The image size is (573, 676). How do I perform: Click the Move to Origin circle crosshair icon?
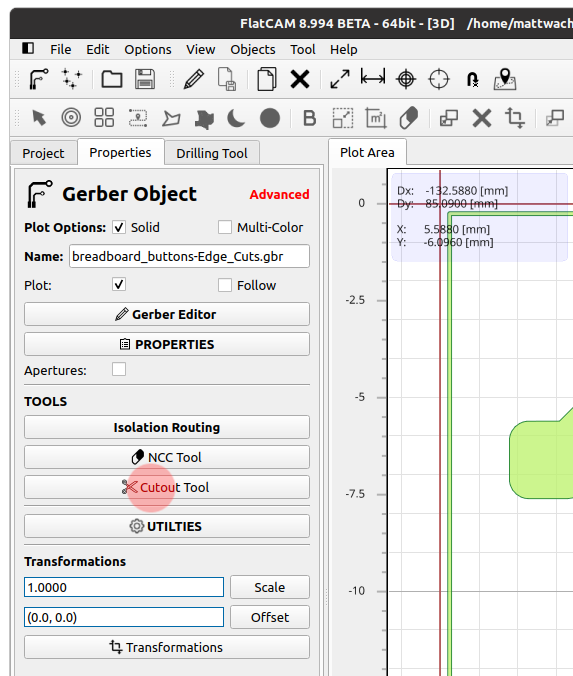[439, 79]
